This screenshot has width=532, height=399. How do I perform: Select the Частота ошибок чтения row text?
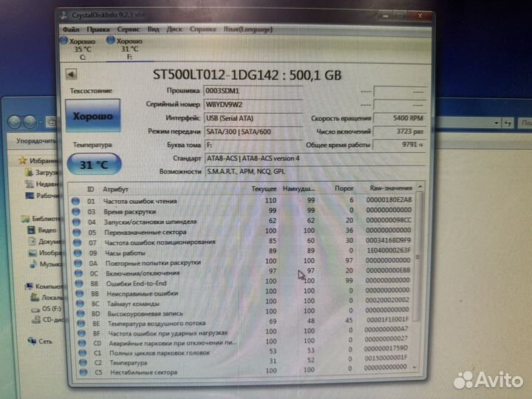(140, 201)
